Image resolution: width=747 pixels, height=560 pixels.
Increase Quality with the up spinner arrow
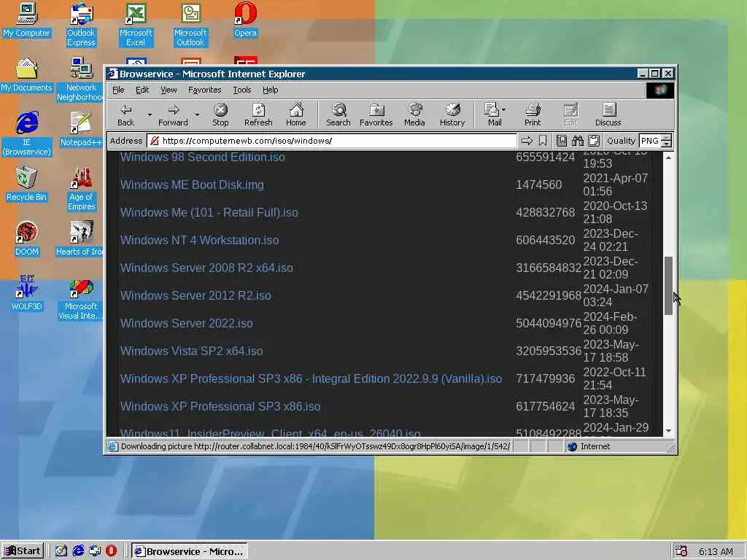coord(667,138)
